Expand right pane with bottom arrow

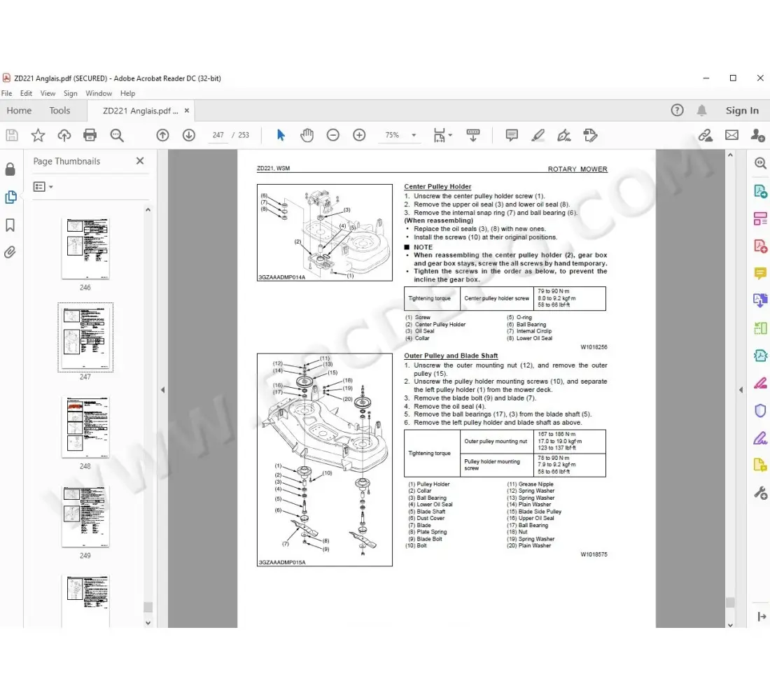click(x=762, y=616)
